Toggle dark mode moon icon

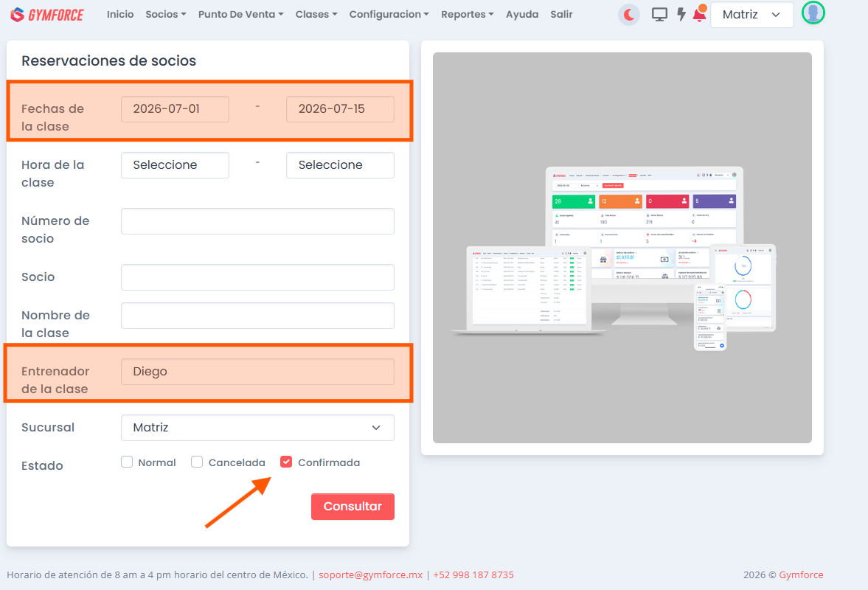[629, 15]
